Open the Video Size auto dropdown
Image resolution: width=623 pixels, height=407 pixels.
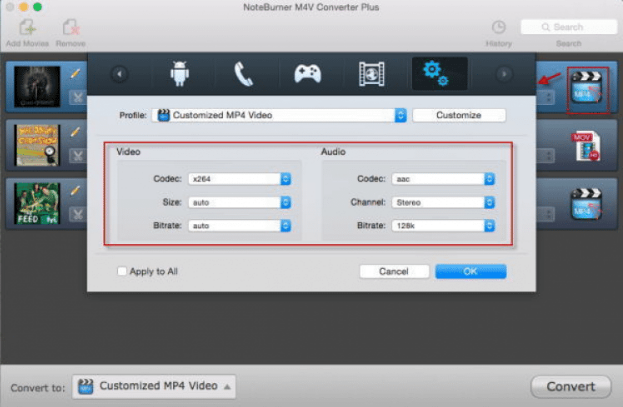(x=240, y=202)
